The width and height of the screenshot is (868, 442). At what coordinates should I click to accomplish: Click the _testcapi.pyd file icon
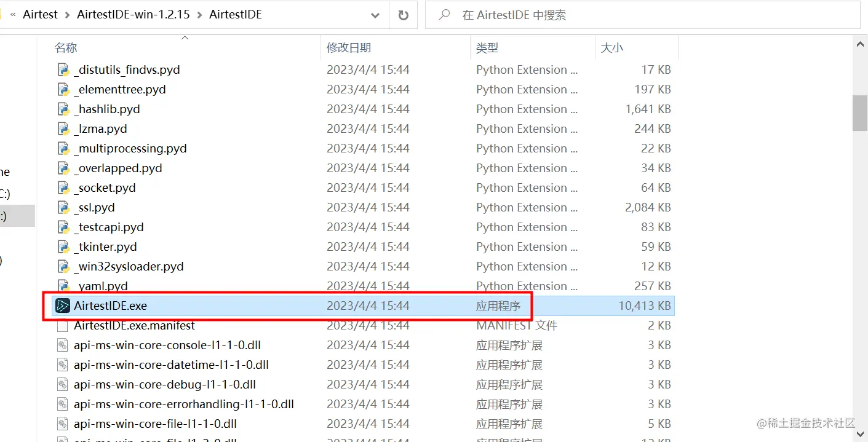click(63, 227)
